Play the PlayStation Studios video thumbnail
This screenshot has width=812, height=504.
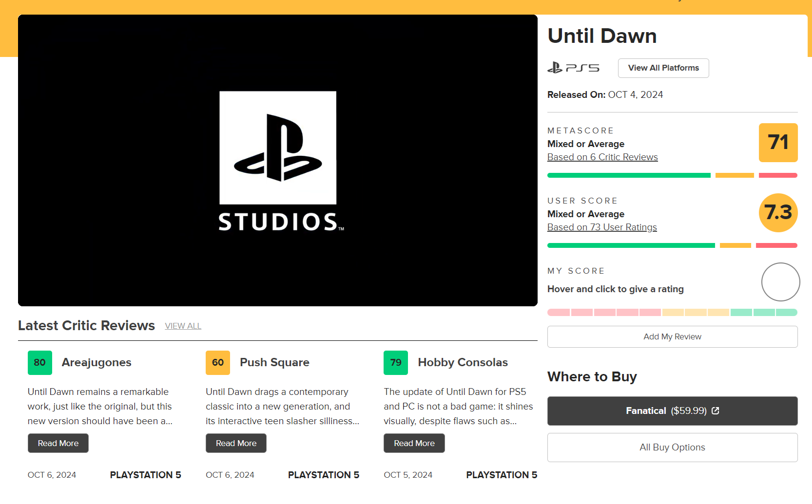(x=278, y=160)
